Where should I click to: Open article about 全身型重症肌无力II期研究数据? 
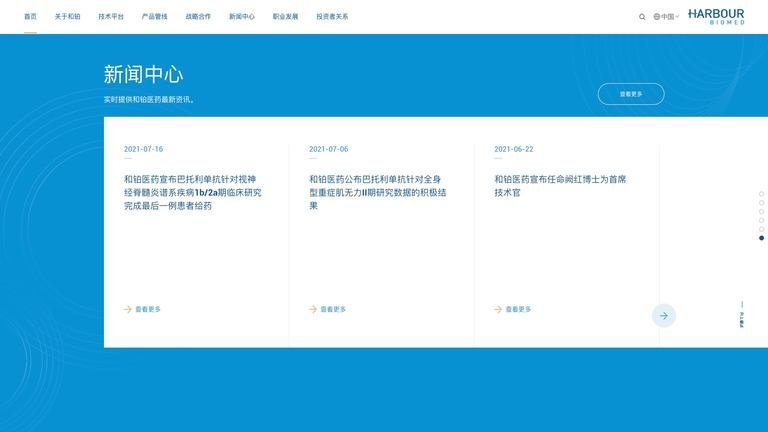pyautogui.click(x=378, y=192)
